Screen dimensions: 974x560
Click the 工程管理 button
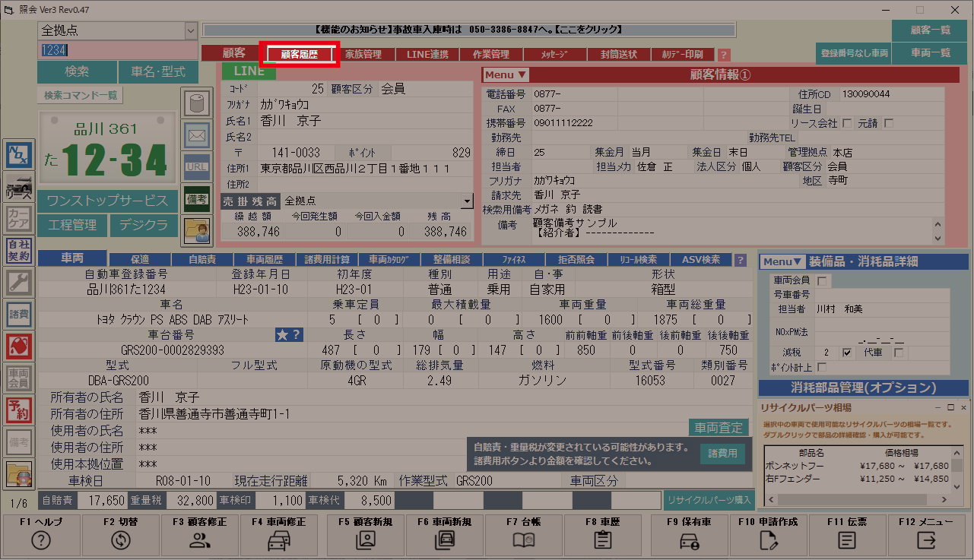tap(72, 225)
